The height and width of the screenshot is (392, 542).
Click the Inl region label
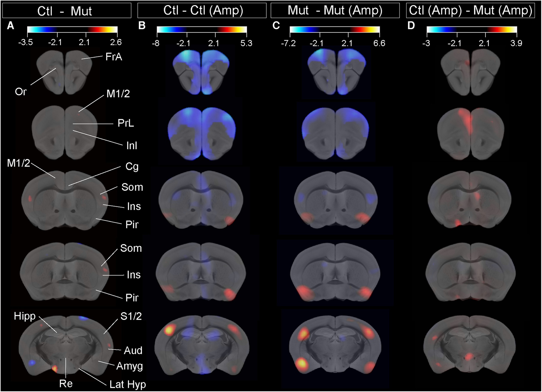[x=131, y=145]
